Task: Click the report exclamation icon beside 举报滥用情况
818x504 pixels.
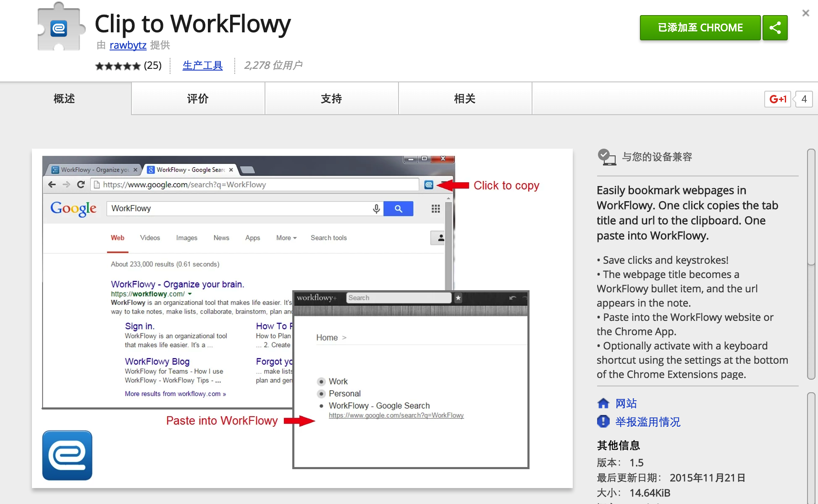Action: (x=603, y=421)
